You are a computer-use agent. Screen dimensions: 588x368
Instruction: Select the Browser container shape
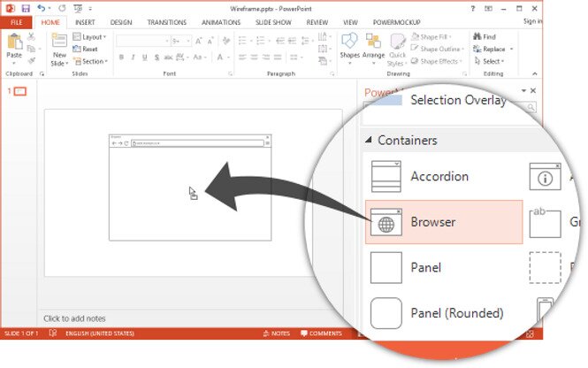(x=443, y=222)
